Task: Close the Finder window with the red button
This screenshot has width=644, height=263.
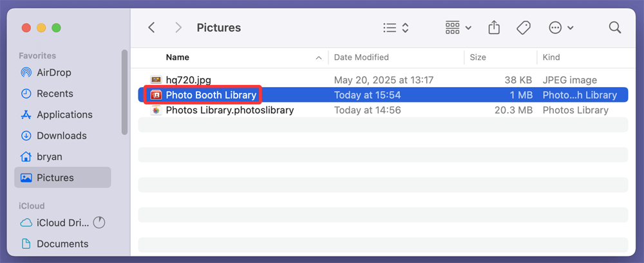Action: (x=26, y=28)
